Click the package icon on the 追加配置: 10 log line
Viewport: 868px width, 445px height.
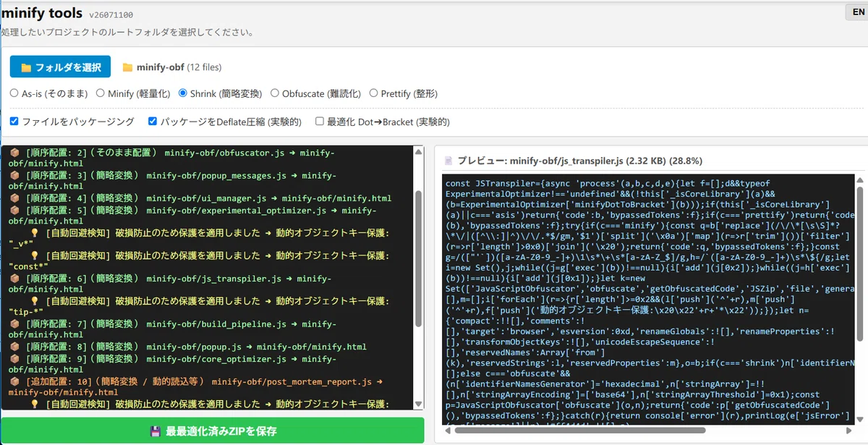(14, 381)
